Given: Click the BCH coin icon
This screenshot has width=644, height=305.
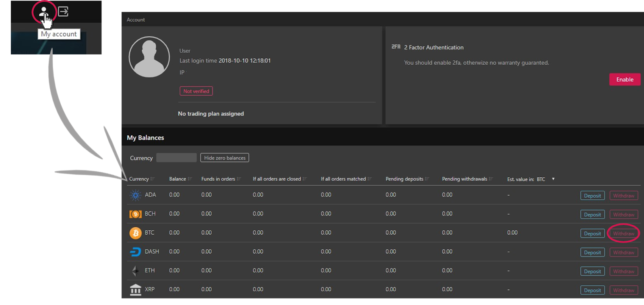Looking at the screenshot, I should click(x=136, y=214).
